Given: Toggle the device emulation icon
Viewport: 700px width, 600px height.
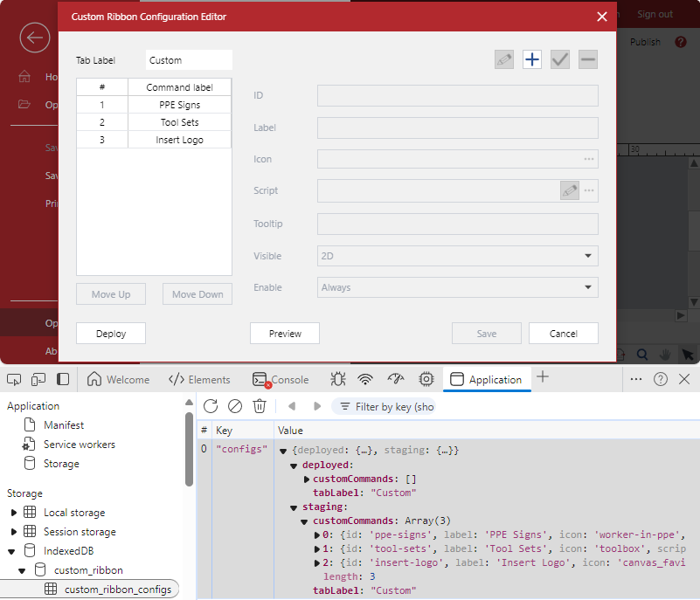Looking at the screenshot, I should (38, 379).
